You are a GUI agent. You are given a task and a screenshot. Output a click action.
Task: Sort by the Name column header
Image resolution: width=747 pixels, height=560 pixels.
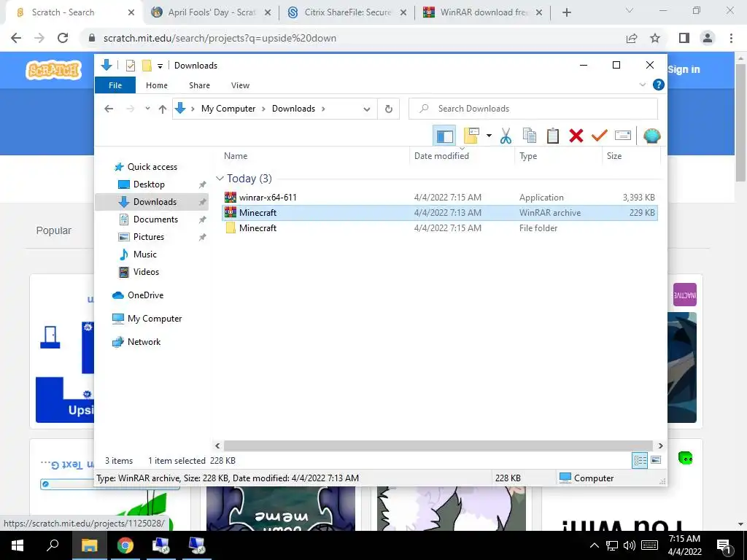(236, 156)
